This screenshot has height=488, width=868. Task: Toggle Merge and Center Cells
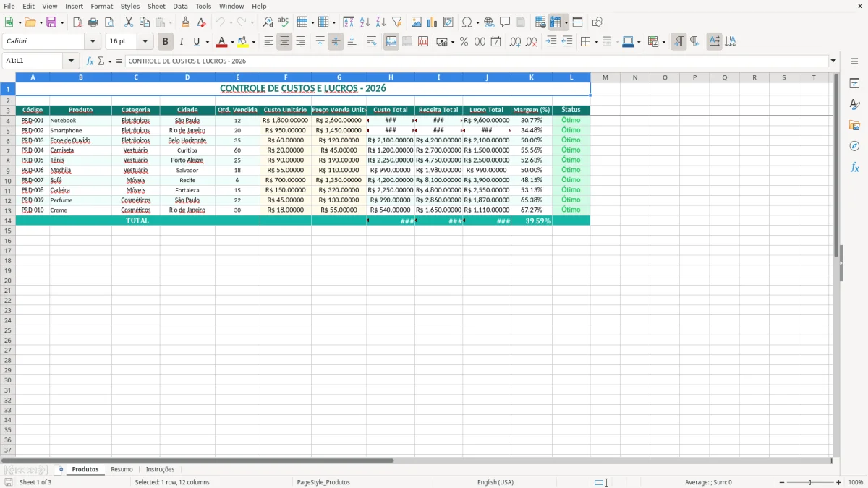391,42
